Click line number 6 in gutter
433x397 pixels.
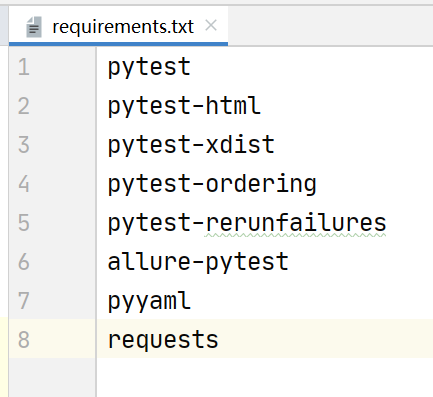(24, 262)
